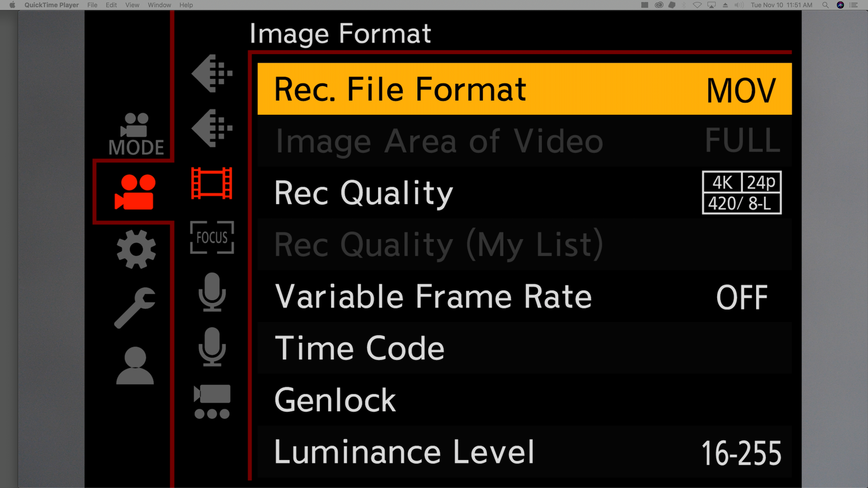The width and height of the screenshot is (868, 488).
Task: Open the View menu
Action: coord(132,5)
